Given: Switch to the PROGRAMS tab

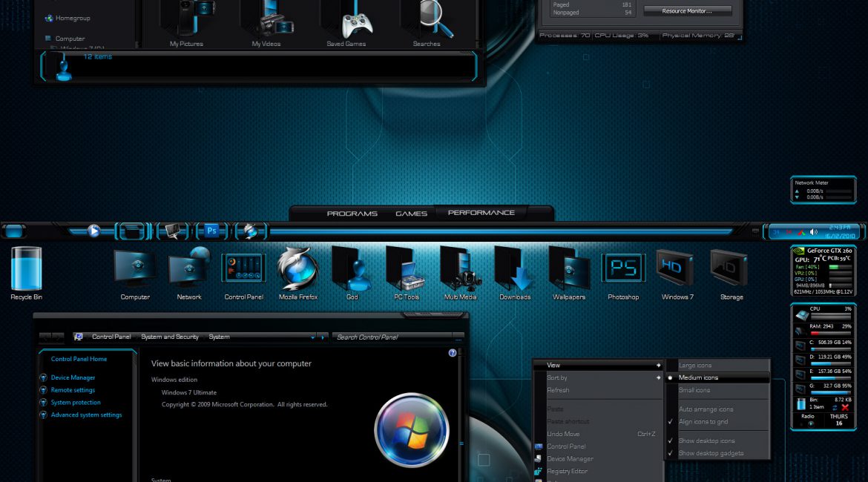Looking at the screenshot, I should pos(352,214).
